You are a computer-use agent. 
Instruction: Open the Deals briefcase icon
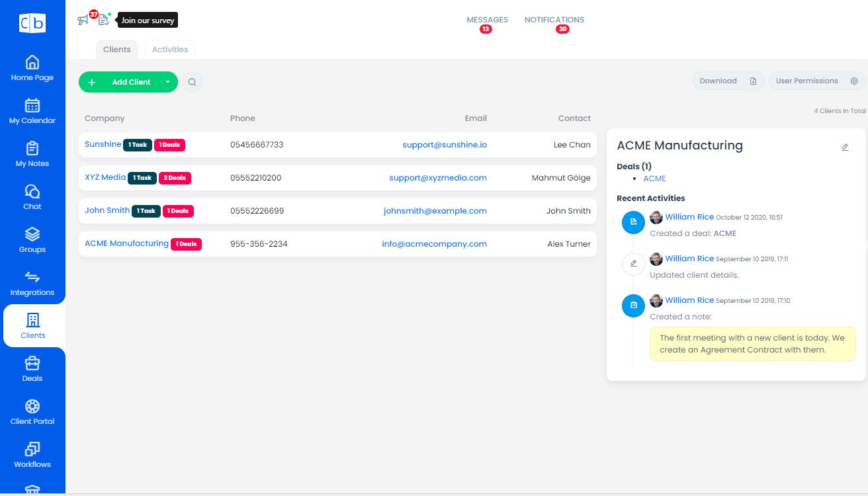(x=32, y=364)
